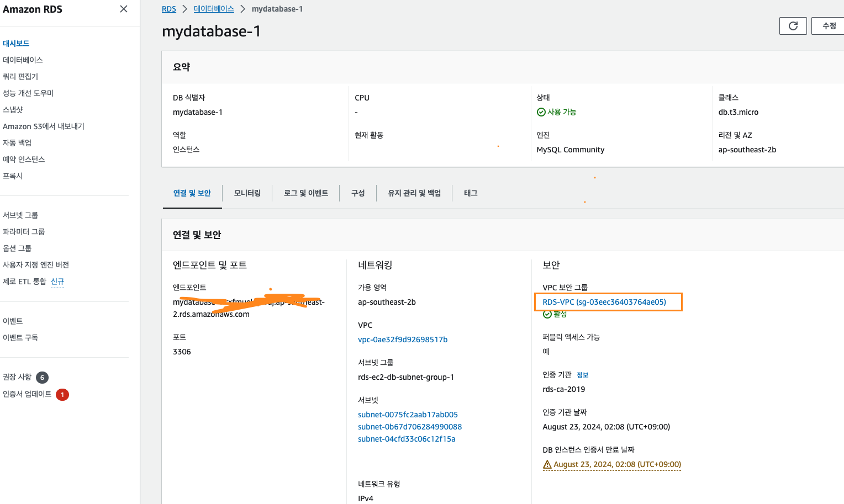Open subnet-0b67d706284990088 link
844x504 pixels.
click(x=410, y=427)
